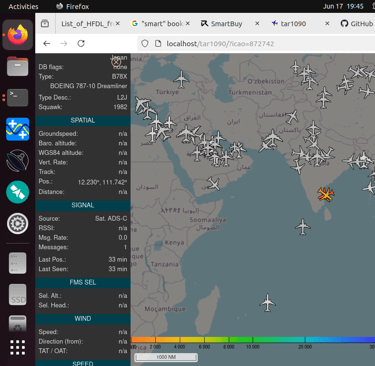Go back with the browser back arrow
Screen dimensions: 375x366
47,43
